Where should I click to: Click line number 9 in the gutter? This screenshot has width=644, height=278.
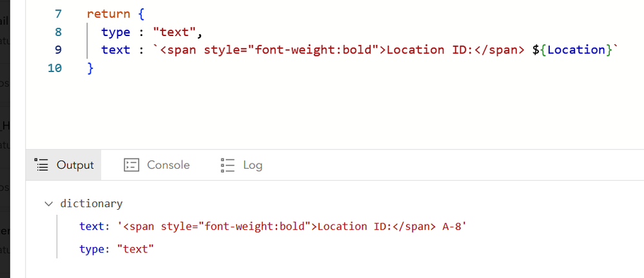[57, 50]
